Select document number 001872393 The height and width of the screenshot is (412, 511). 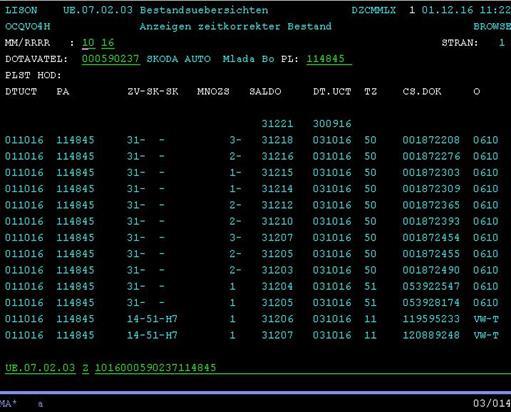[x=431, y=221]
